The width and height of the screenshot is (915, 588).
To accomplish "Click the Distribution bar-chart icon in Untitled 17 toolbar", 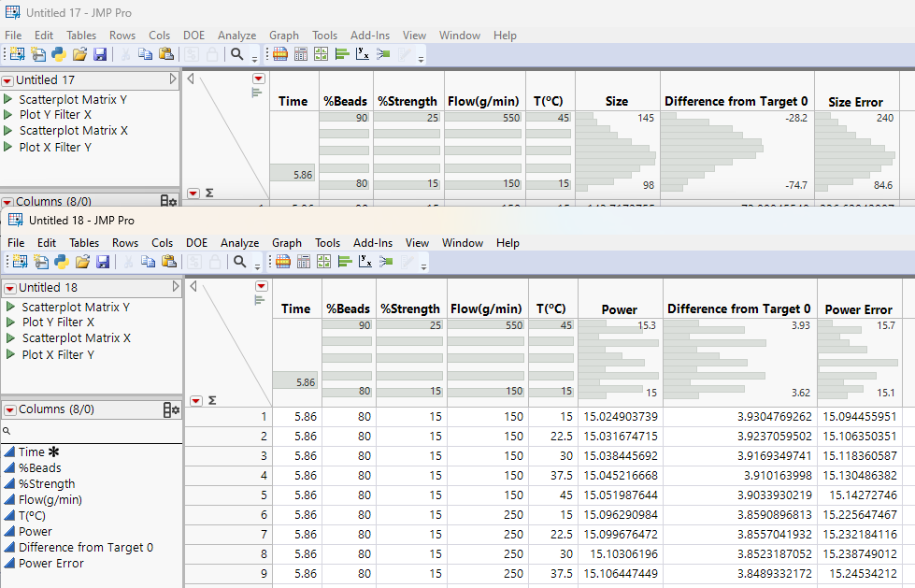I will tap(341, 54).
